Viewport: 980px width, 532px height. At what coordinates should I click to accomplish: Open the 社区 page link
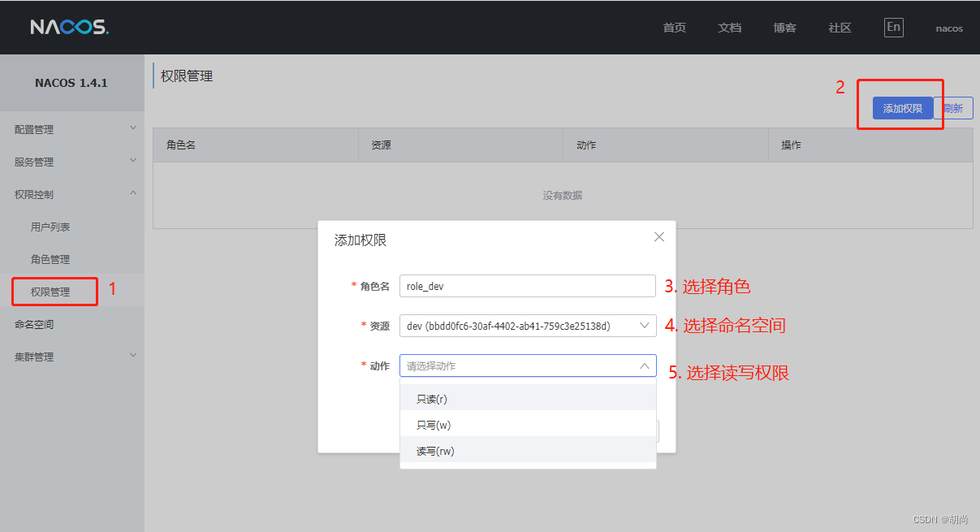point(839,27)
